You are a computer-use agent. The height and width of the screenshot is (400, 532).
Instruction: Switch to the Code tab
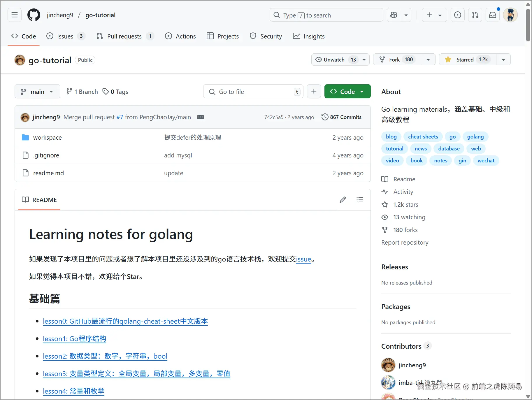(x=24, y=36)
